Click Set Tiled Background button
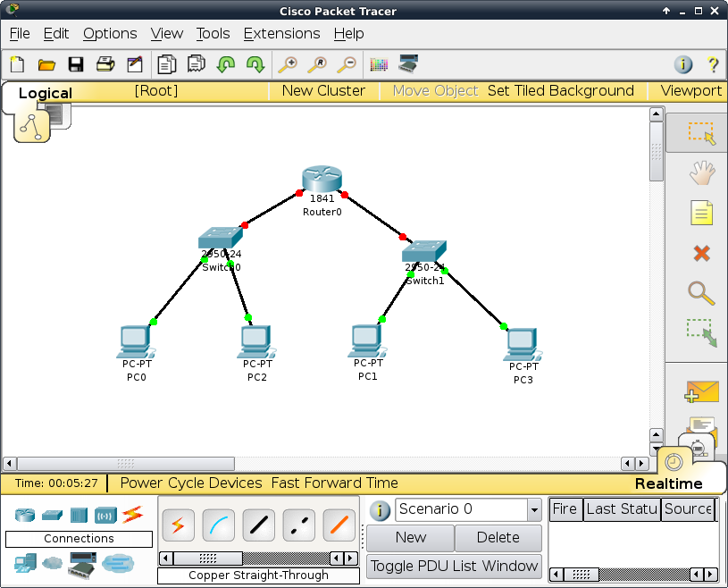728x588 pixels. [560, 90]
